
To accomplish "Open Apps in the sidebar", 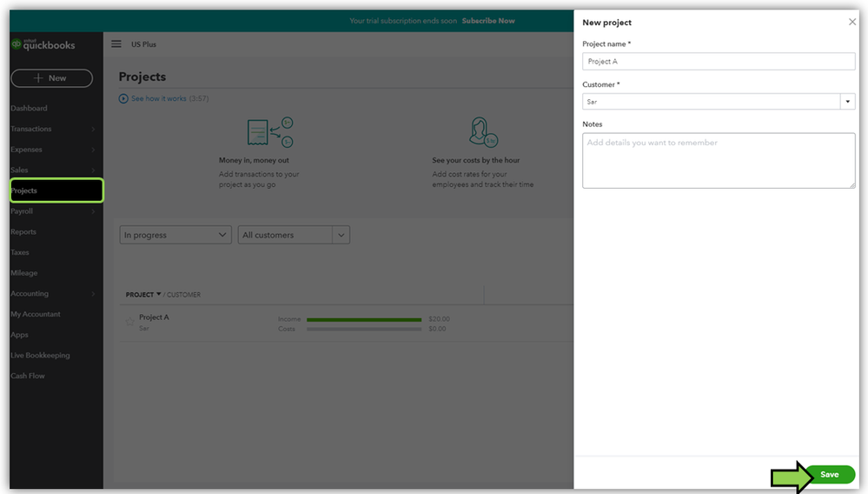I will point(19,335).
